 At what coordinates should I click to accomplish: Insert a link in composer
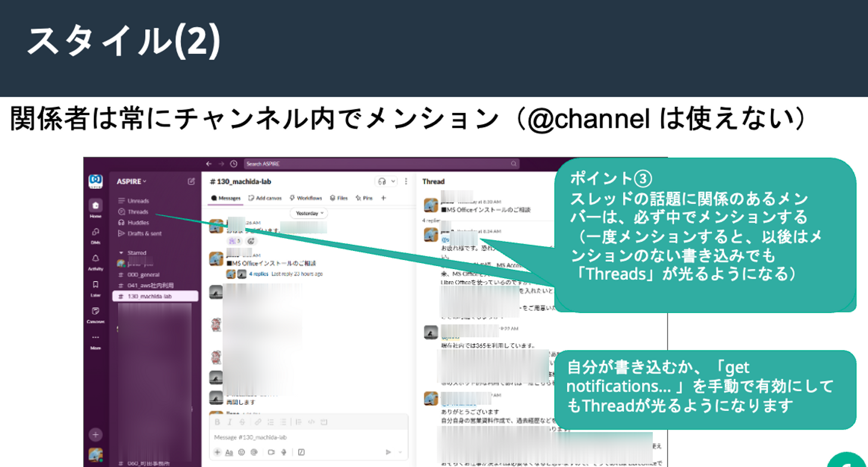click(x=258, y=422)
